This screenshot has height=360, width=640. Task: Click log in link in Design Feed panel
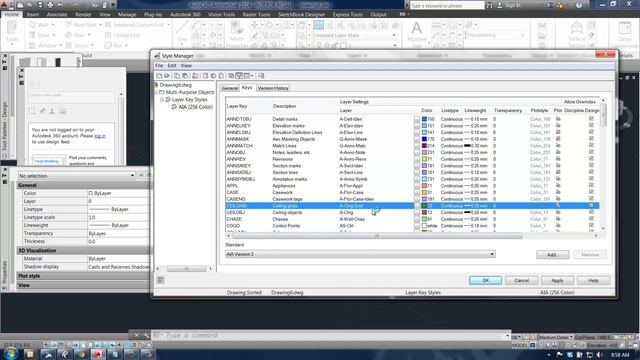(100, 136)
